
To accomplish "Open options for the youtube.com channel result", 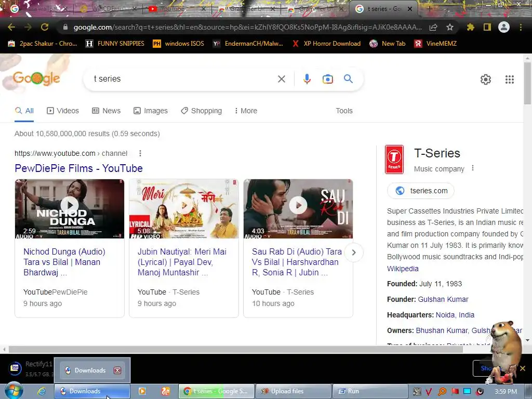I will pos(140,153).
